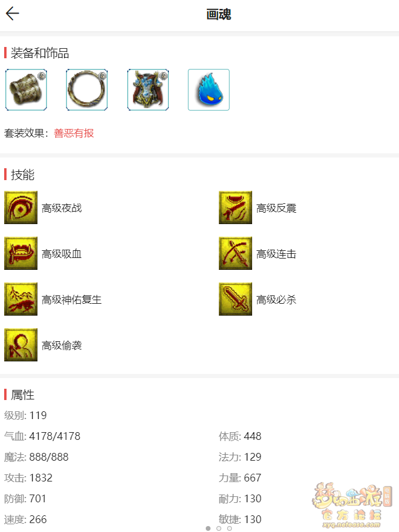Click the 画魂 page title

[219, 14]
